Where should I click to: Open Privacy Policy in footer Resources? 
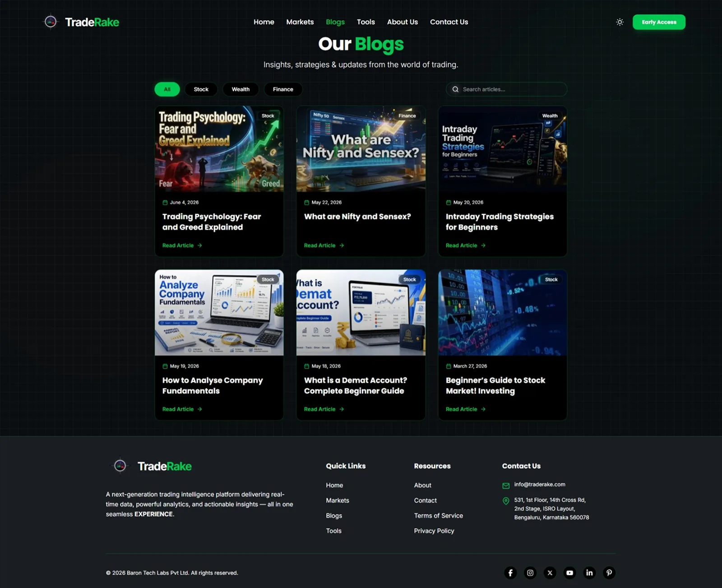pyautogui.click(x=434, y=531)
